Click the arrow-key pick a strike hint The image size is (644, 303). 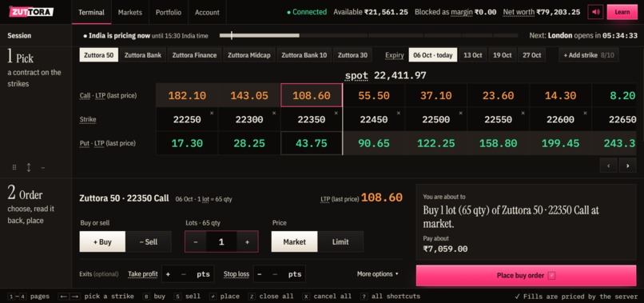coord(96,297)
